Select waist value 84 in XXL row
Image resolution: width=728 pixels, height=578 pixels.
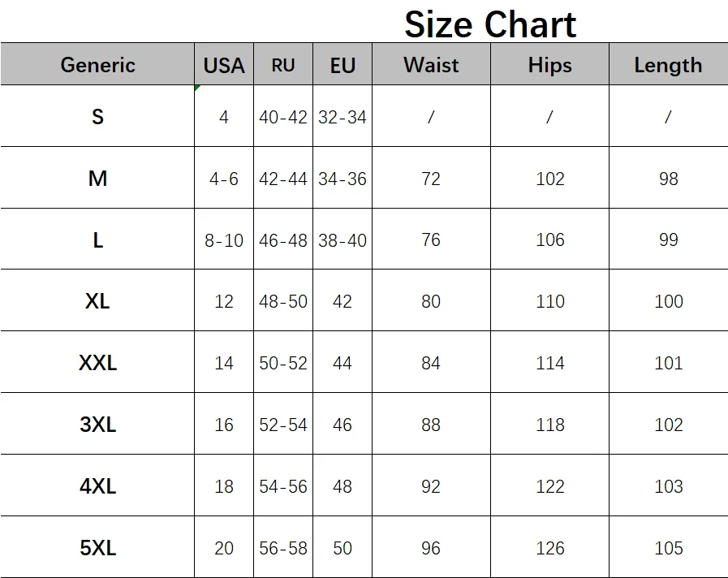(x=431, y=363)
